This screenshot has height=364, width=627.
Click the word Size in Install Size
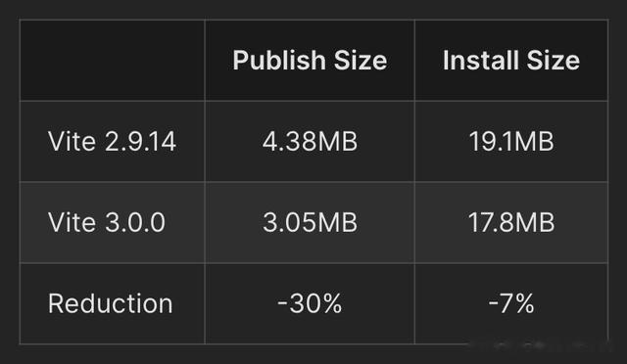[554, 61]
